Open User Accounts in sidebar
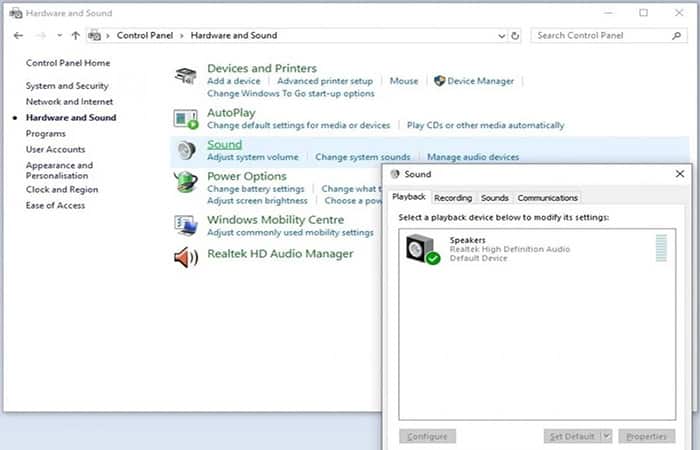The image size is (700, 450). 55,149
